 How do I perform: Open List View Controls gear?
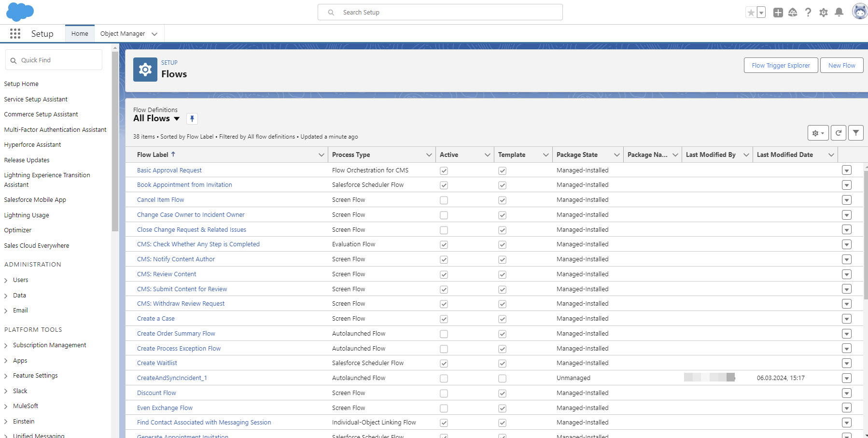point(818,133)
